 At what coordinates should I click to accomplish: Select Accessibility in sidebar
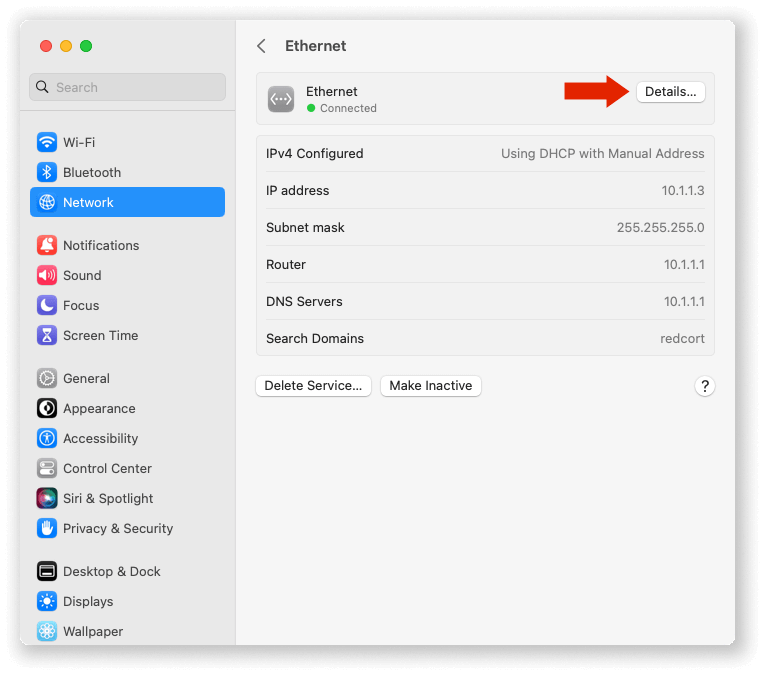(x=127, y=438)
